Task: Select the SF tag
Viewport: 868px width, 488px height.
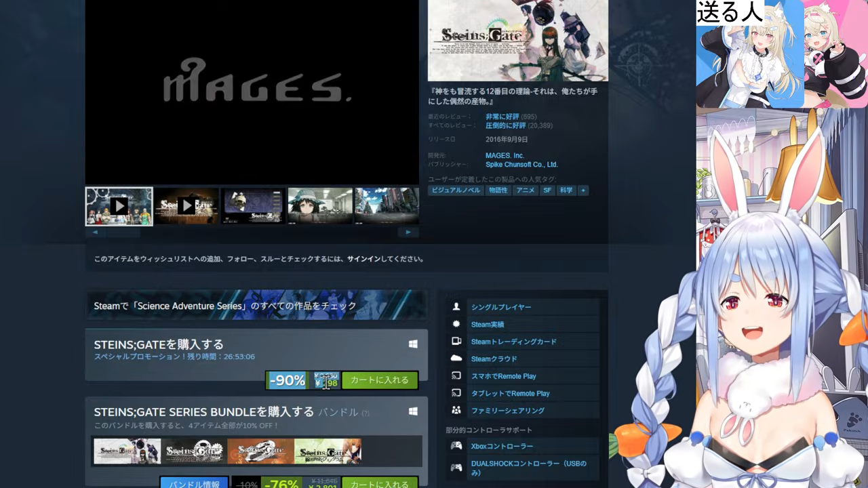Action: pyautogui.click(x=547, y=190)
